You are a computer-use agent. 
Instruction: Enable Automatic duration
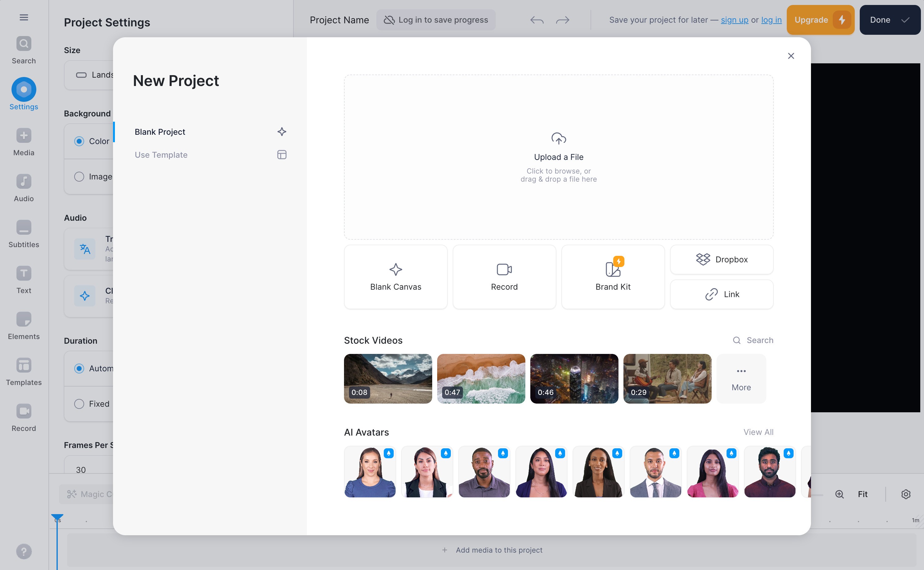[x=79, y=368]
